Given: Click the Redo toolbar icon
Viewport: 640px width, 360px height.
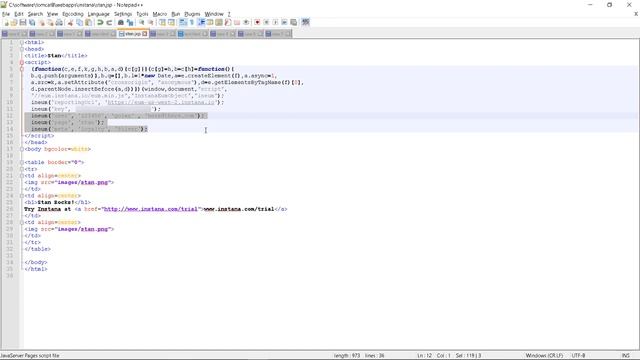Looking at the screenshot, I should [x=109, y=22].
